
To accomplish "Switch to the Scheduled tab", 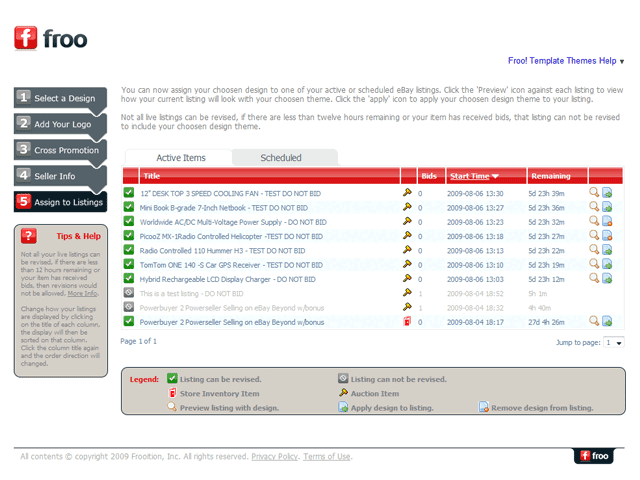I will pyautogui.click(x=284, y=158).
